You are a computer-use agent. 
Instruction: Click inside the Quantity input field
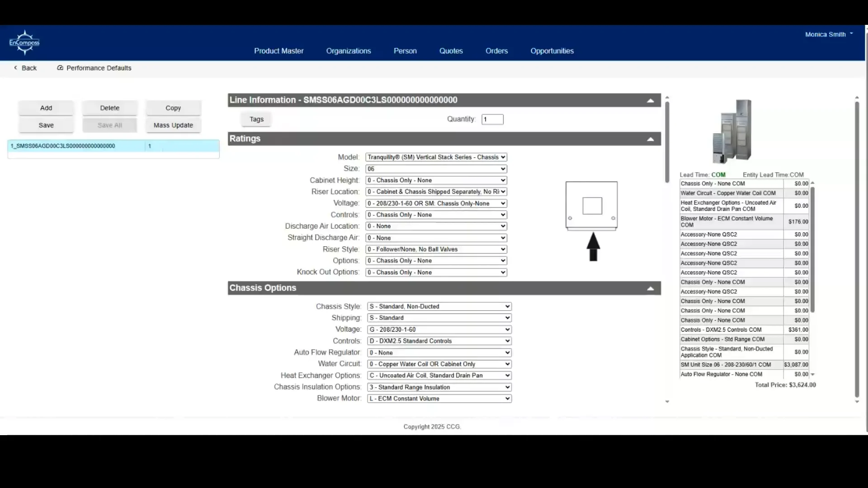click(x=492, y=119)
